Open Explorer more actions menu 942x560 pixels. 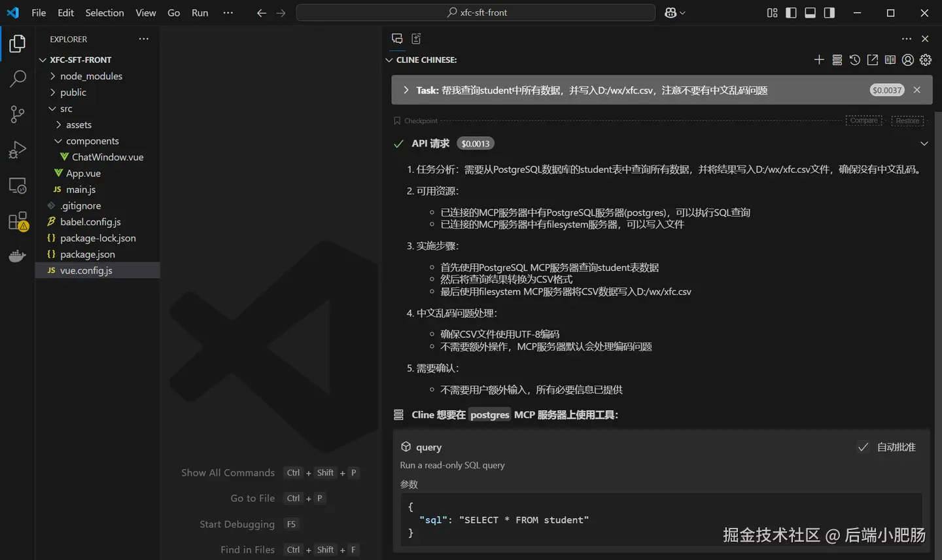[144, 39]
